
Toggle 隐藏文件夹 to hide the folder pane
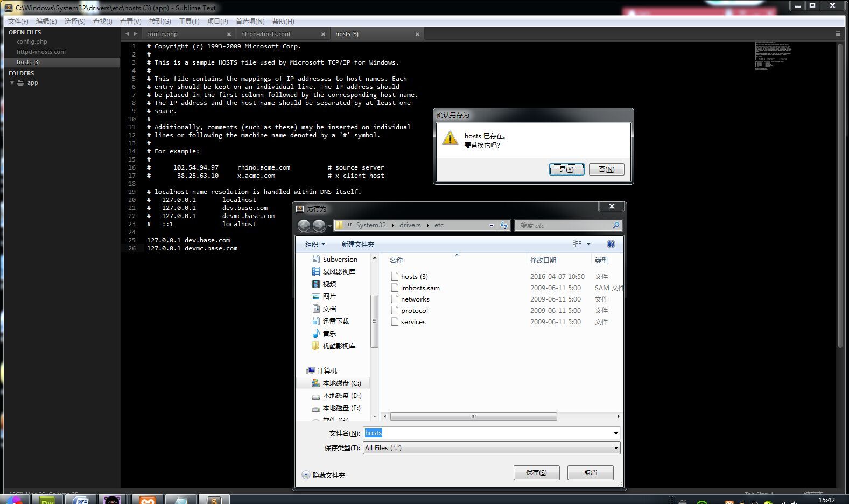coord(324,475)
